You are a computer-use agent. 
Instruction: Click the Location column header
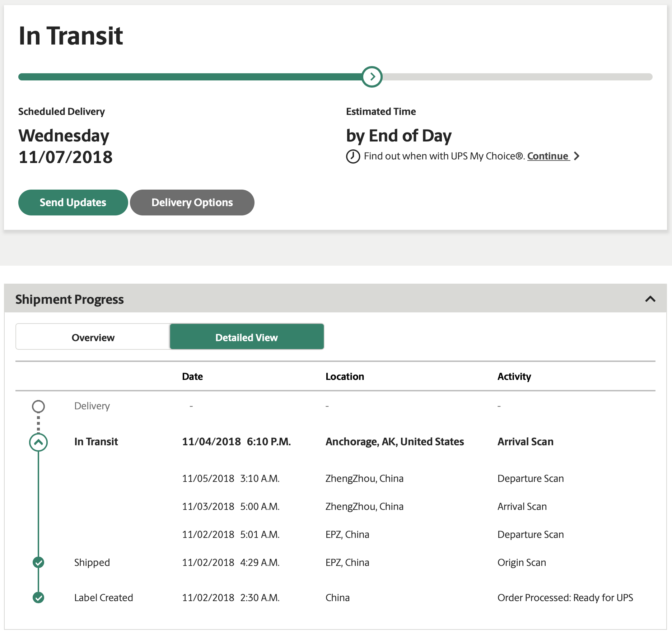pos(345,376)
